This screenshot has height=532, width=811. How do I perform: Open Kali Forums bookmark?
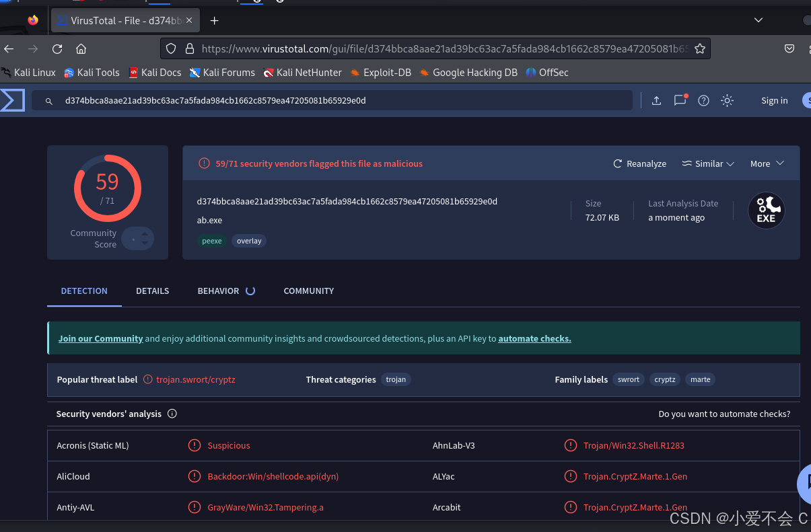pyautogui.click(x=222, y=72)
